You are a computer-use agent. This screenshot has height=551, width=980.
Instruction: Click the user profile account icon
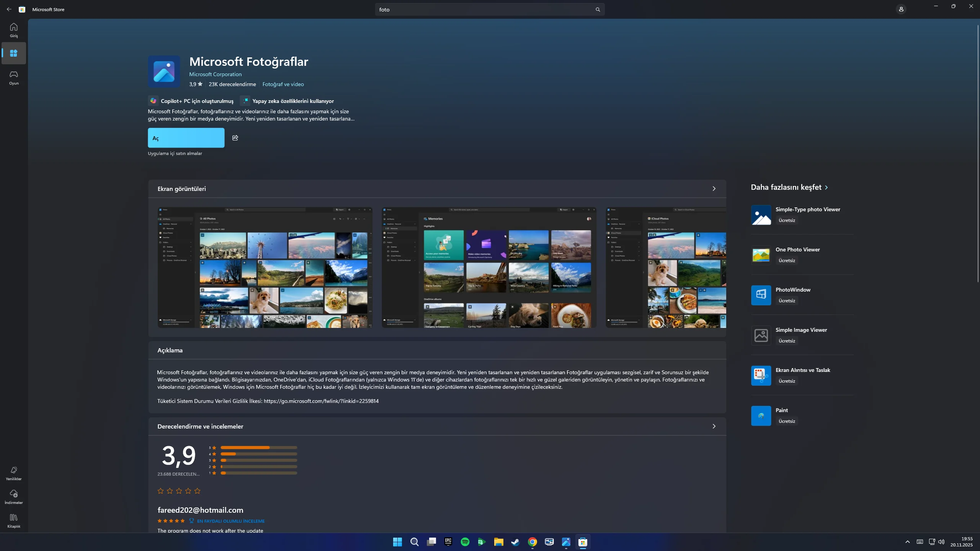point(901,9)
